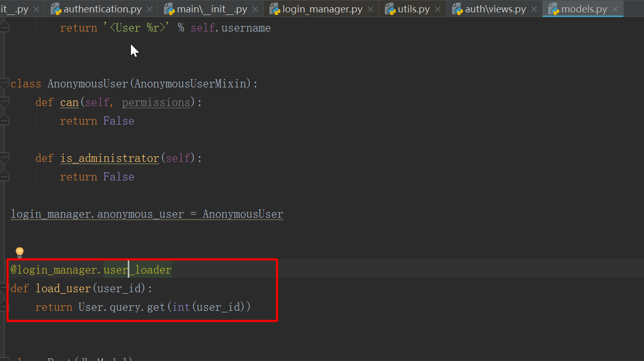Click the underlined login_manager.anonymous_user reference

(96, 214)
